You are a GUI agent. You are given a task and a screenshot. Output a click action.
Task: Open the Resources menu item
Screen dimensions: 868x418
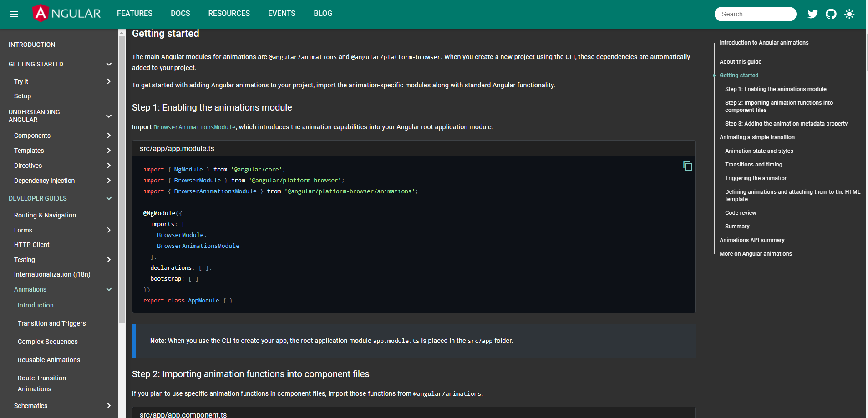229,14
